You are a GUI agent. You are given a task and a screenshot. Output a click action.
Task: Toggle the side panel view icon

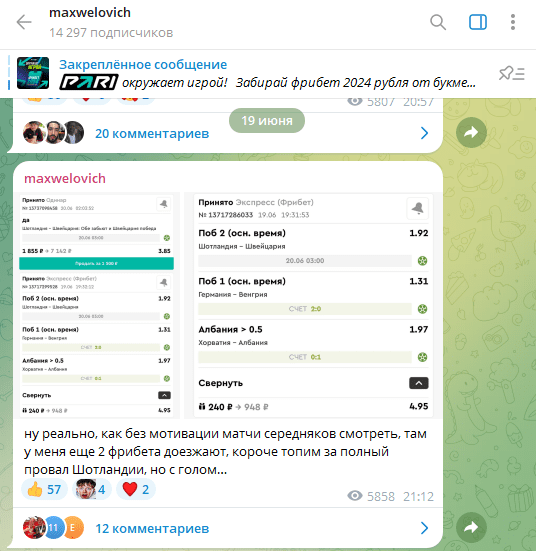tap(478, 22)
